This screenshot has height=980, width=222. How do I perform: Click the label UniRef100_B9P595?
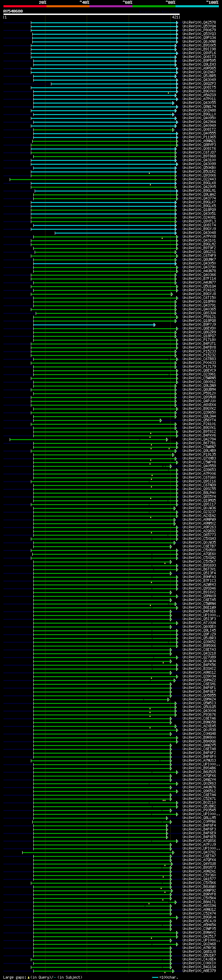pos(199,60)
